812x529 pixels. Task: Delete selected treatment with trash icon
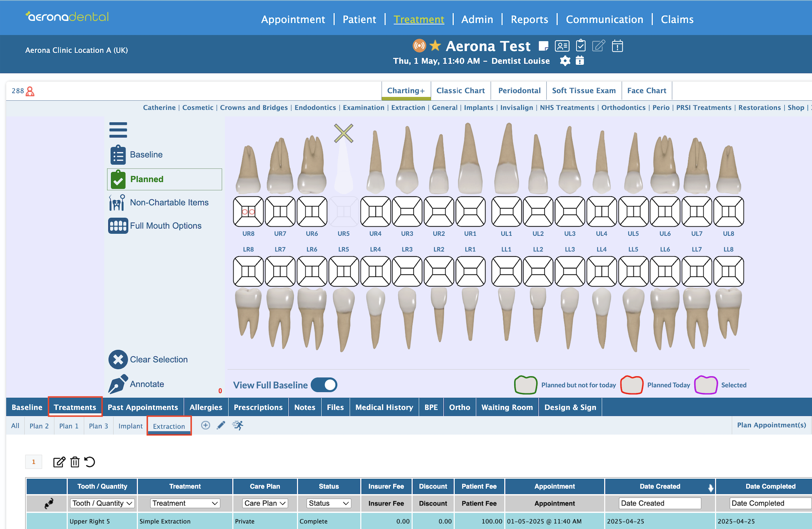click(75, 462)
